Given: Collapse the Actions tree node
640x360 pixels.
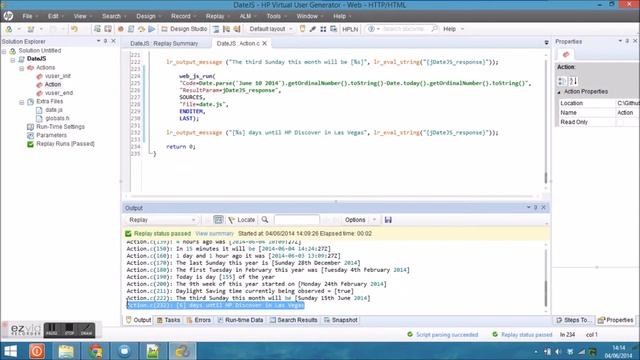Looking at the screenshot, I should 21,68.
